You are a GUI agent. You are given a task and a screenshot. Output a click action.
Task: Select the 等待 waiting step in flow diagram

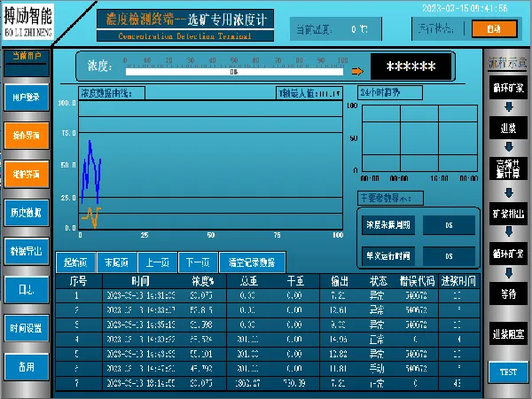tap(508, 293)
